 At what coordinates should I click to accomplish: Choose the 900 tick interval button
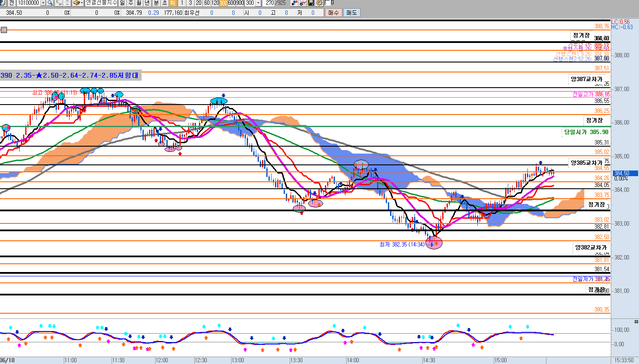coord(240,3)
